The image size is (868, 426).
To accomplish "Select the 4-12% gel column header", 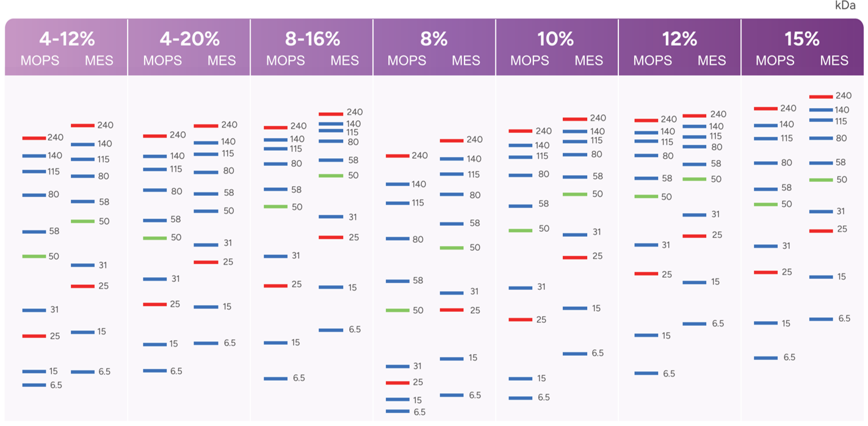I will (x=67, y=39).
